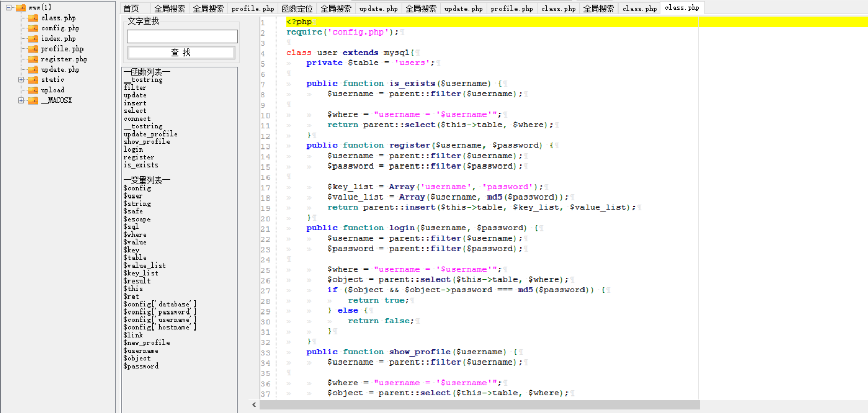The width and height of the screenshot is (868, 413).
Task: Select $password in the variable list
Action: click(141, 366)
